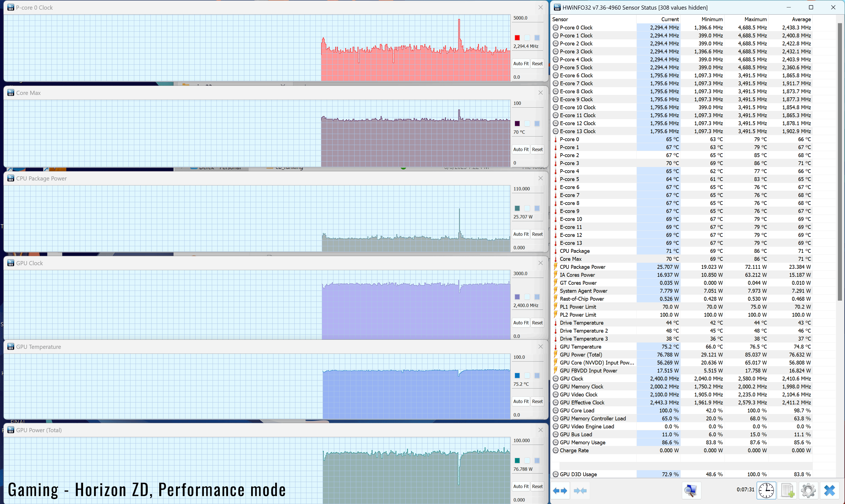Click the 5000.0 maximum field in P-core 0 Clock graph

[x=528, y=18]
